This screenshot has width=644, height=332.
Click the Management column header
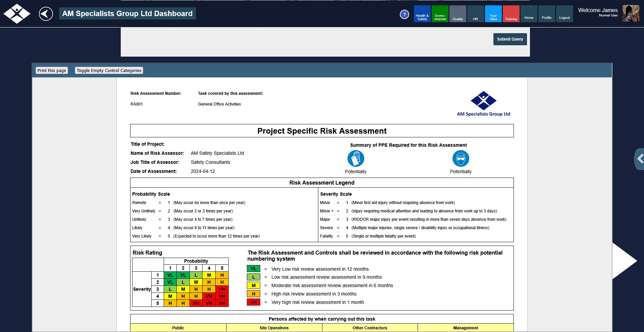tap(466, 328)
